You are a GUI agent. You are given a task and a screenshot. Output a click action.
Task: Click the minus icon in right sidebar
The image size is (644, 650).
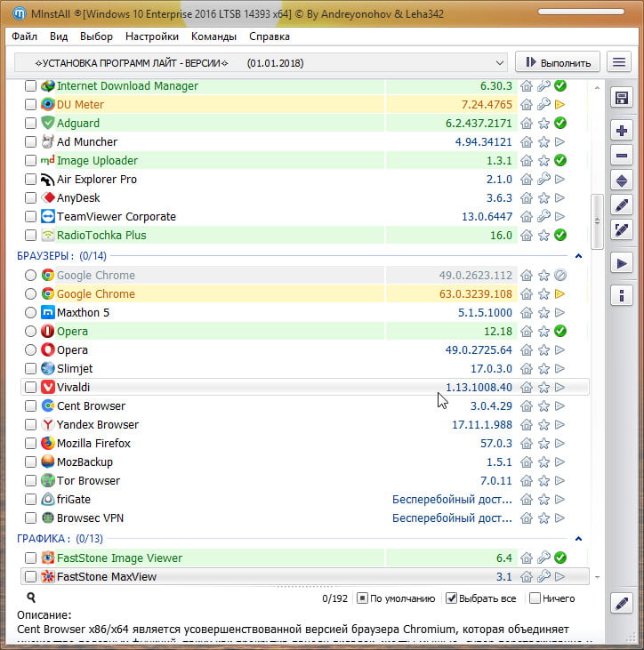[x=623, y=156]
